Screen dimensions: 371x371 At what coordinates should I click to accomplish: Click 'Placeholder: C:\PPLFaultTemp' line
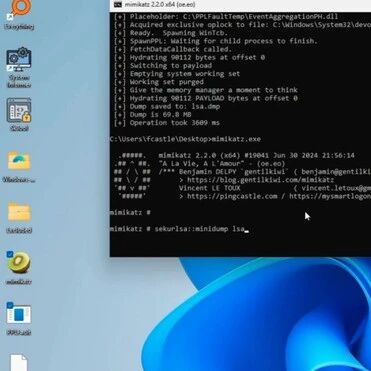[226, 17]
